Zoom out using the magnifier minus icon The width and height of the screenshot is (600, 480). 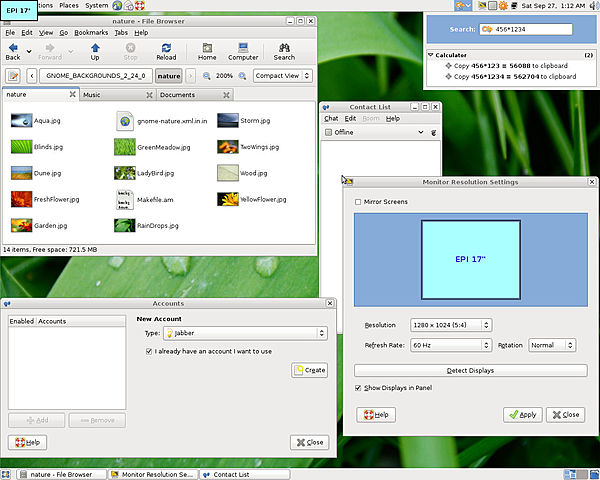[x=207, y=76]
